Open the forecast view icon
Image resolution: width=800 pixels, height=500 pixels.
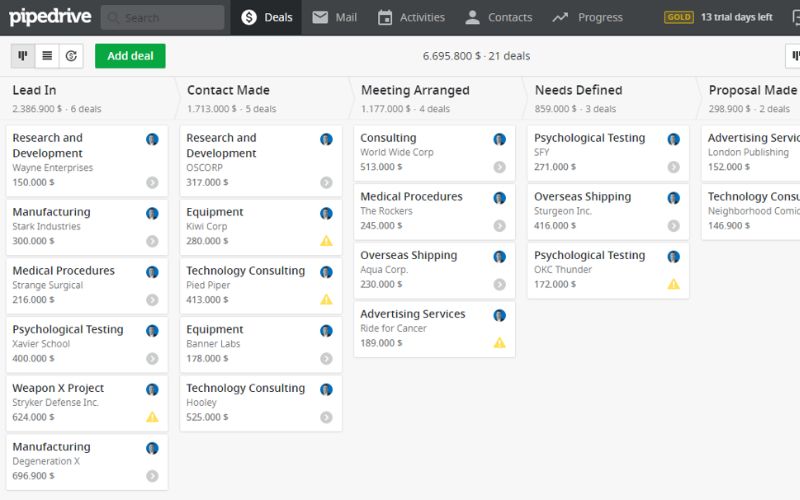tap(71, 56)
